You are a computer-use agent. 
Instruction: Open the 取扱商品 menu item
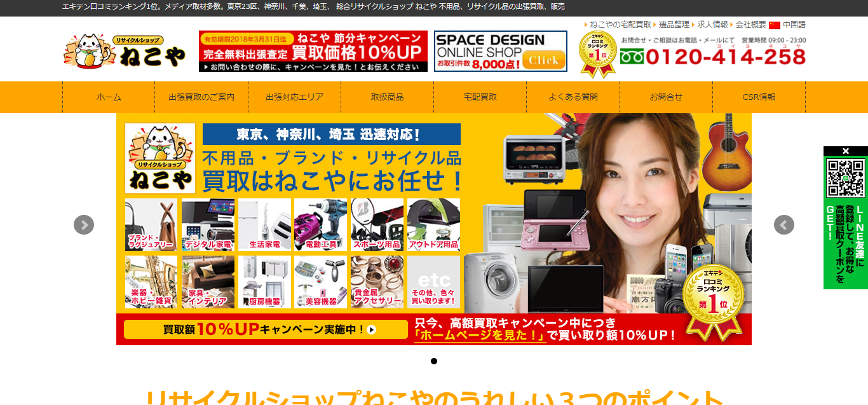[387, 97]
